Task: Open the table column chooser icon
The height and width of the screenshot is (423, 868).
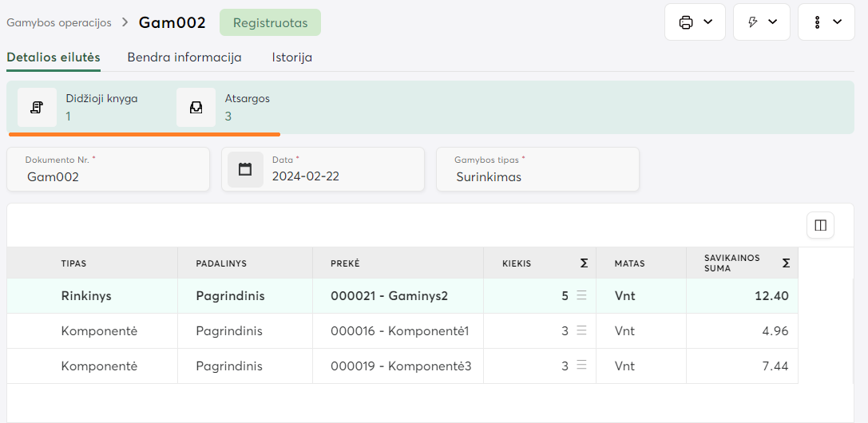Action: (820, 225)
